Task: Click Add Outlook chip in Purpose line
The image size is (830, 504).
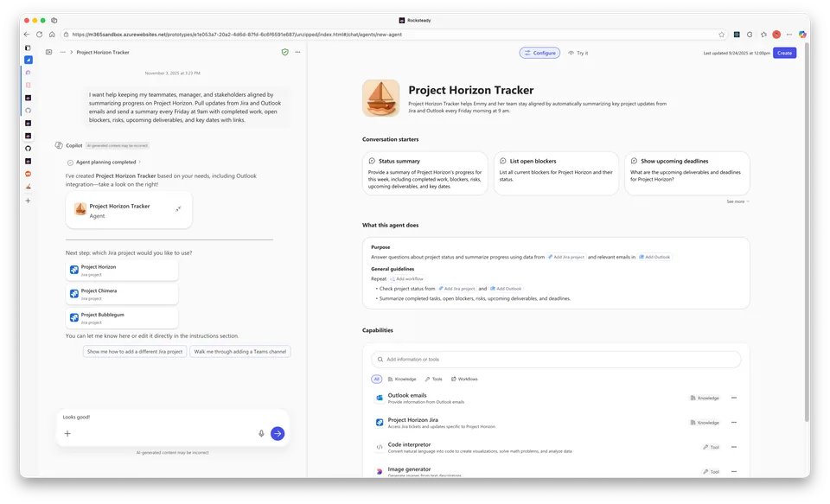Action: [654, 257]
